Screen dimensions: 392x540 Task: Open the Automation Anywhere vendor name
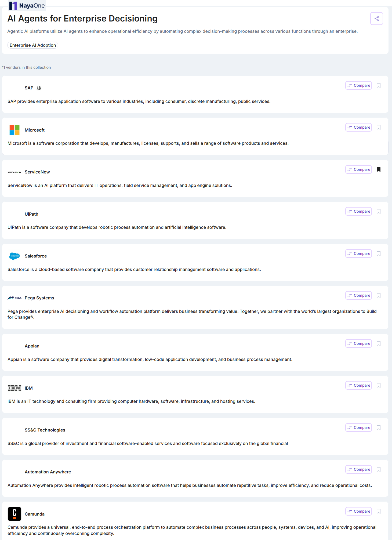48,472
